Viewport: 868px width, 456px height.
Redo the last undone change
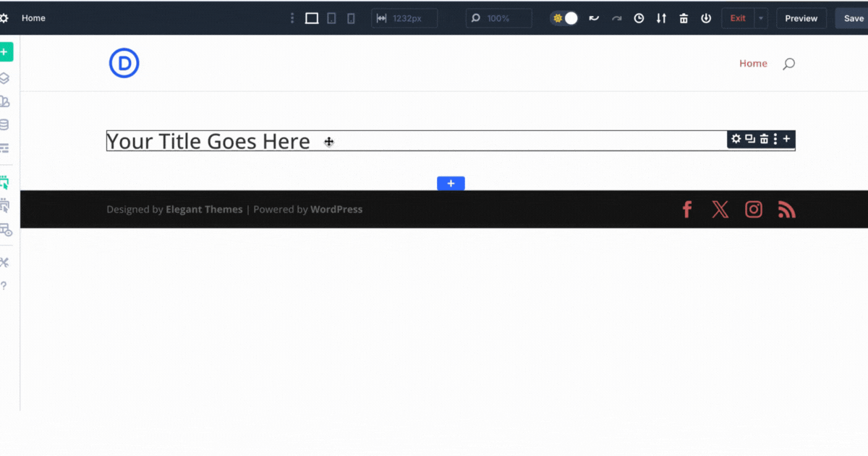(x=616, y=18)
